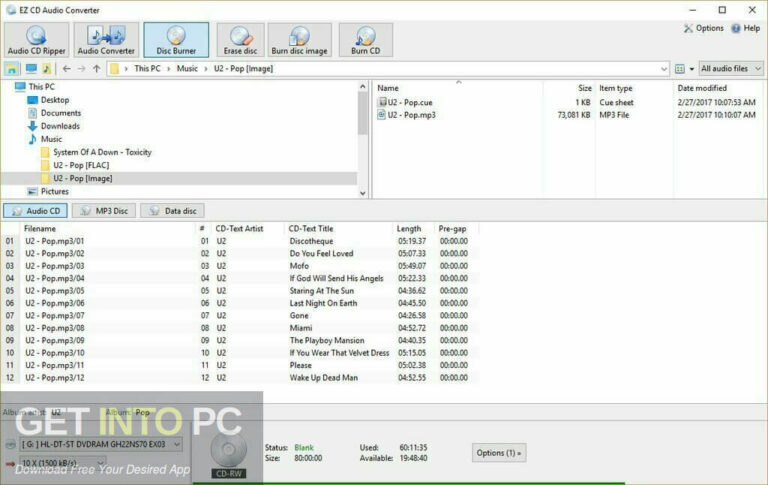Open Options with the tools icon
768x485 pixels.
pyautogui.click(x=703, y=28)
